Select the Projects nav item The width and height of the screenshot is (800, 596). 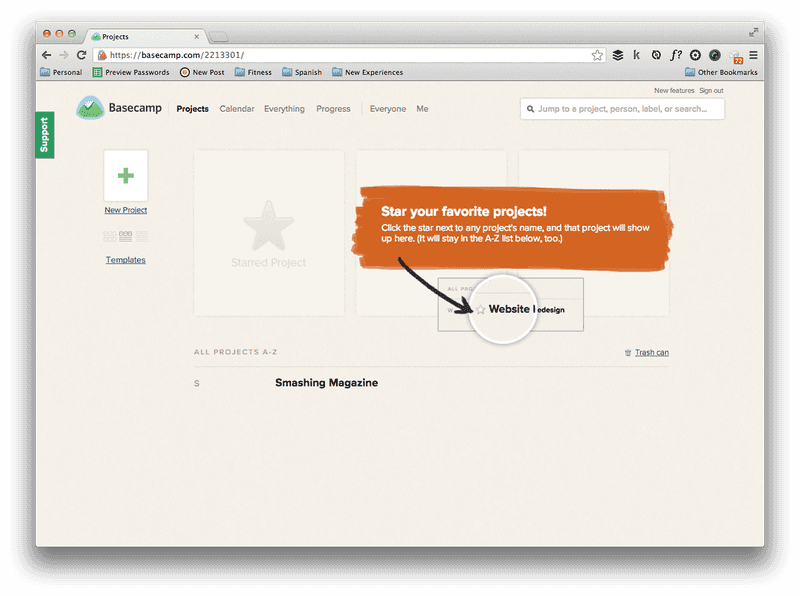[192, 109]
